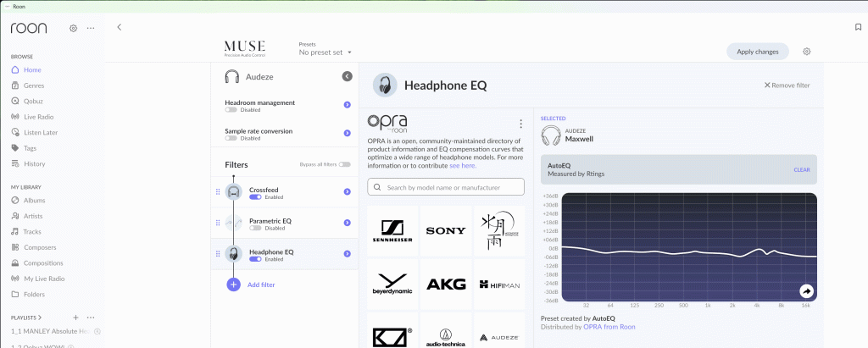Go back with the left arrow
868x348 pixels.
click(119, 27)
